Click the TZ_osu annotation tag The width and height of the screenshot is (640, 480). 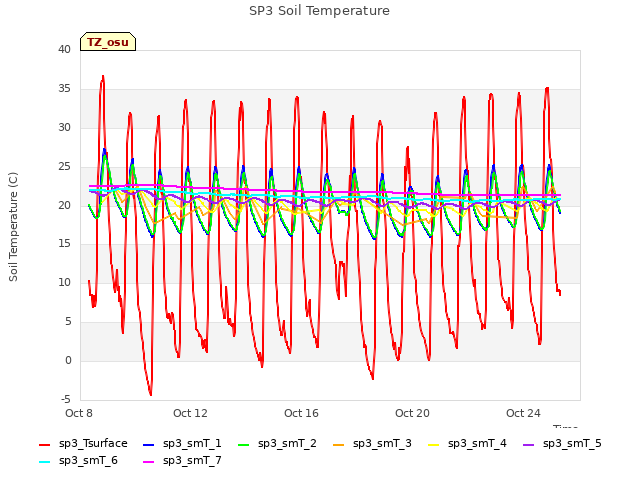[108, 42]
